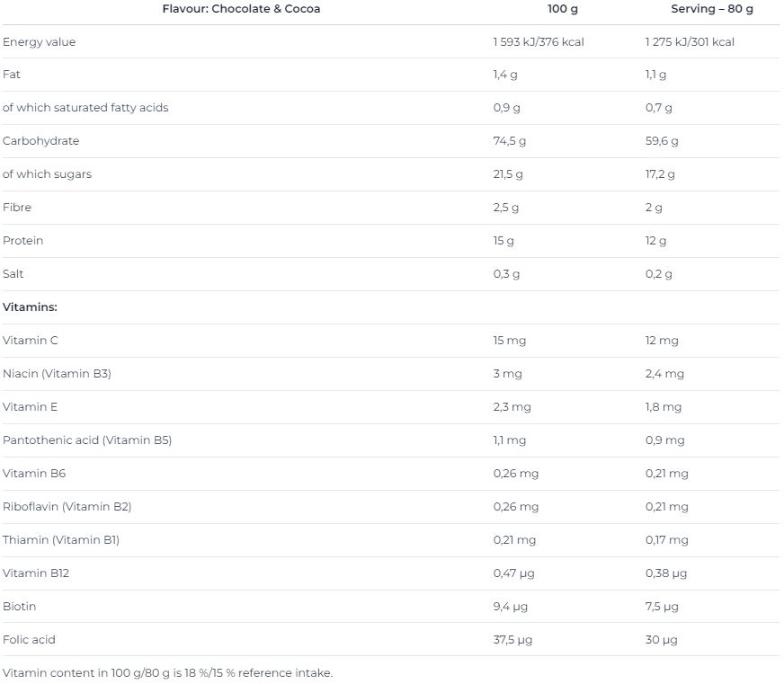This screenshot has width=784, height=684.
Task: Select the 'of which saturated fatty acids' label
Action: pos(85,108)
